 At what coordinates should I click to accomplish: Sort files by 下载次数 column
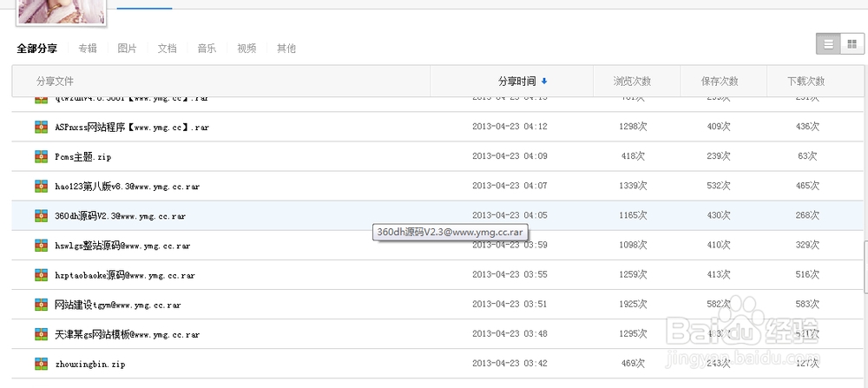[806, 82]
